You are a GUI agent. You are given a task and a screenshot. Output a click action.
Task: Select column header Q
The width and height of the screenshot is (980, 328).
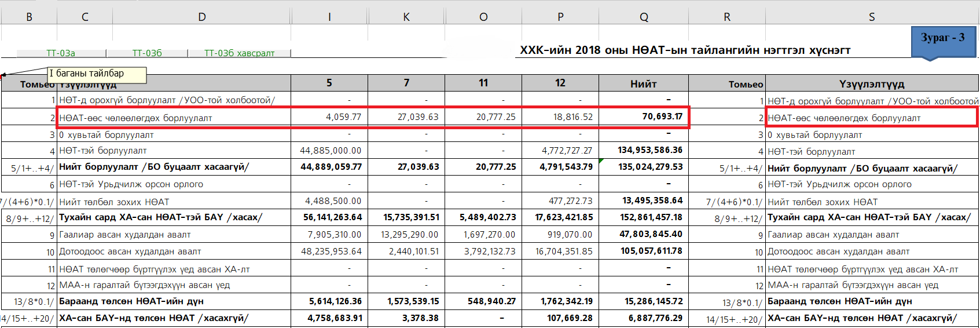point(644,17)
